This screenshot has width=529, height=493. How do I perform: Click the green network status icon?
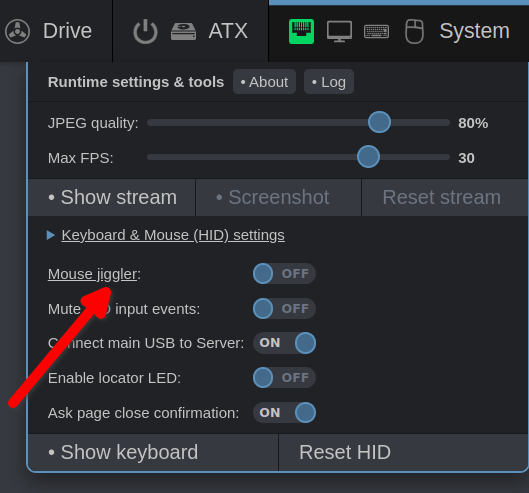(x=301, y=31)
